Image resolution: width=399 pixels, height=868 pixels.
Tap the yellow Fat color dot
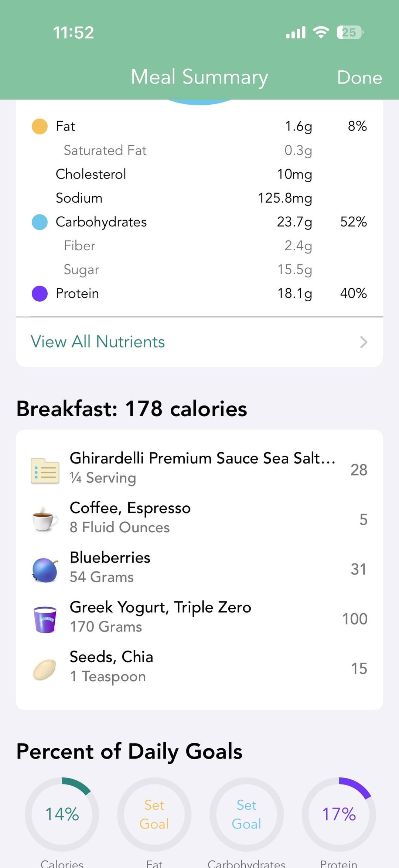pos(40,126)
